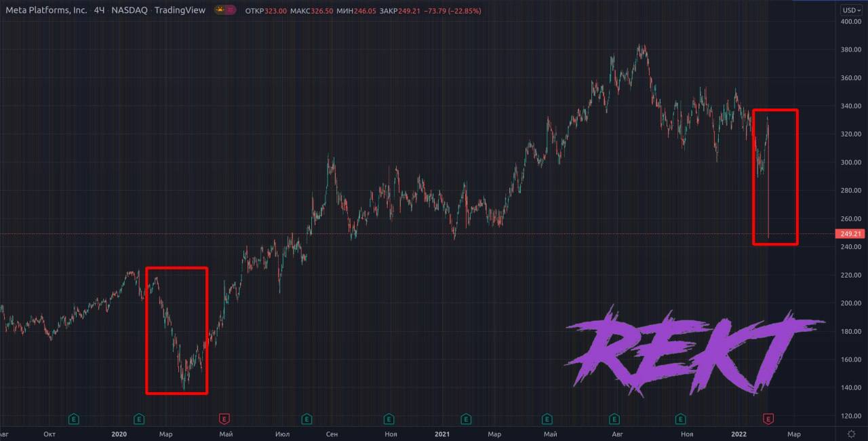868x441 pixels.
Task: Click the 240.00 price axis label
Action: pos(851,247)
